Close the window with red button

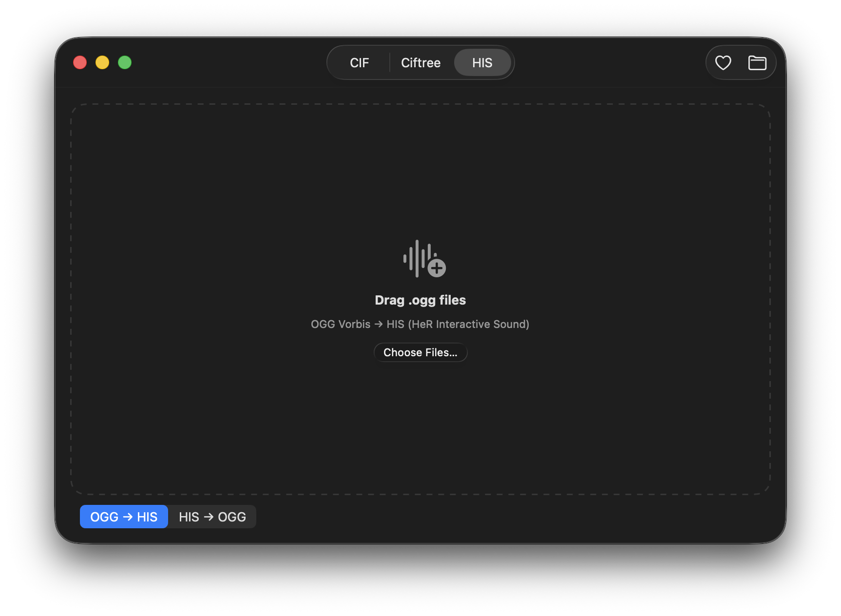click(x=80, y=62)
